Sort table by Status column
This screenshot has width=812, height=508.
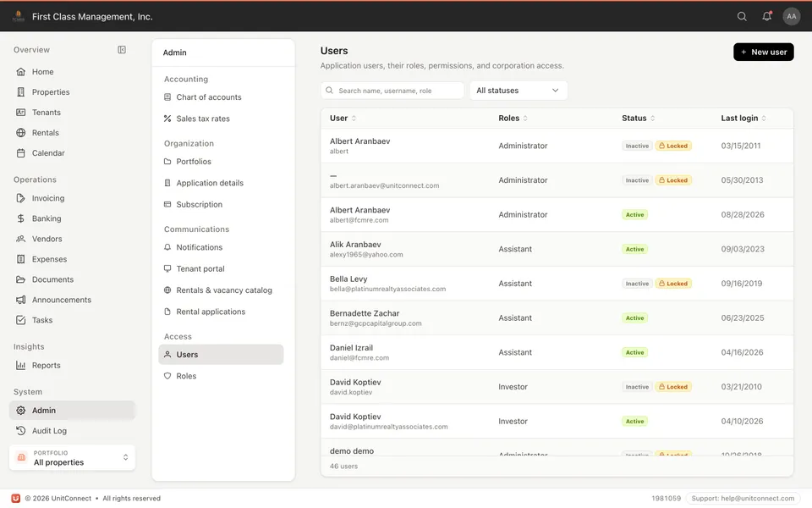tap(638, 119)
